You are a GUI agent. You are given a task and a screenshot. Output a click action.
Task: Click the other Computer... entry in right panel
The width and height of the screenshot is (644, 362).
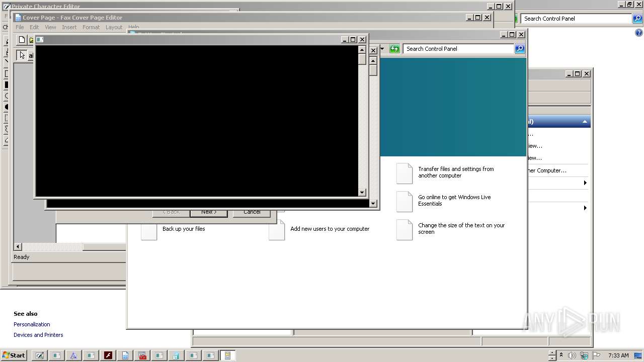(x=547, y=170)
